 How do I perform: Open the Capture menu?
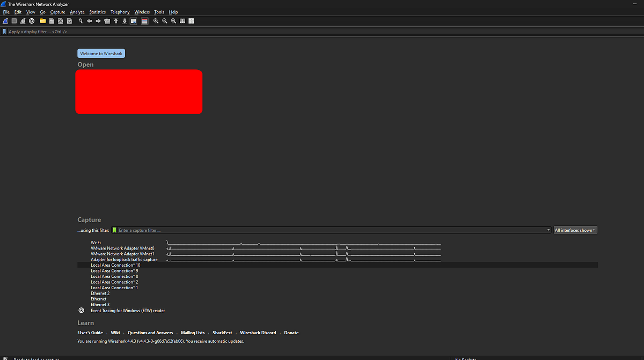click(57, 12)
